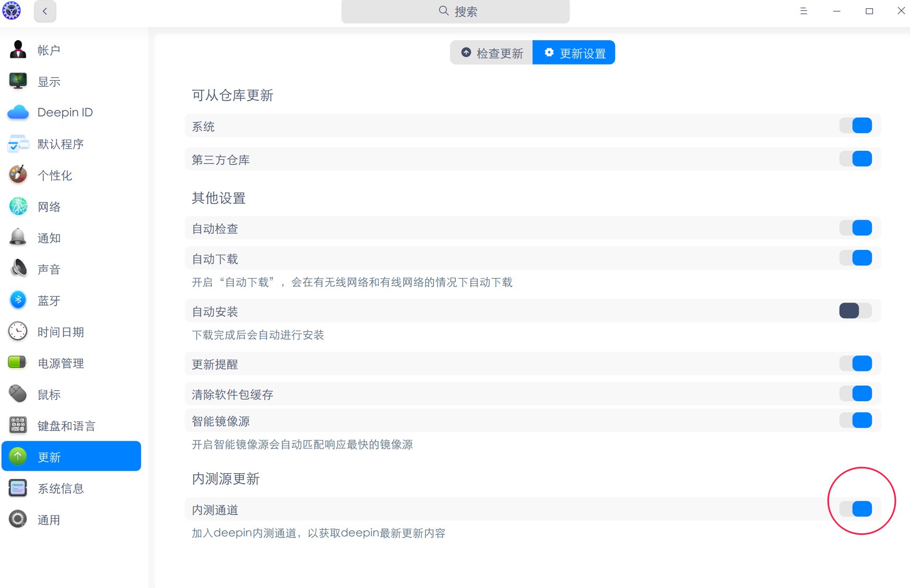The image size is (910, 588).
Task: Open the 键盘和语言 settings page
Action: 72,425
